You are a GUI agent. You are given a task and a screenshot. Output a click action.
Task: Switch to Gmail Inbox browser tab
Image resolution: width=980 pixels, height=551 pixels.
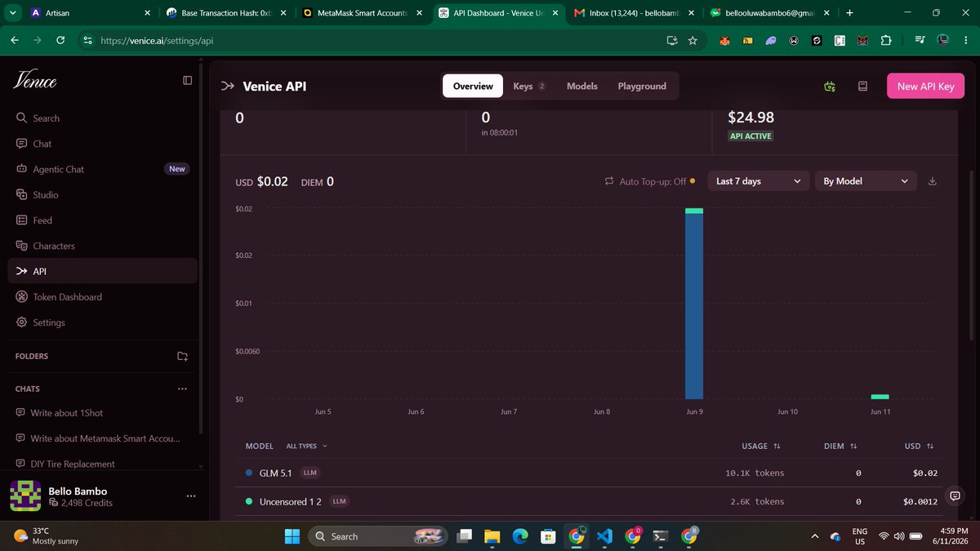tap(633, 13)
